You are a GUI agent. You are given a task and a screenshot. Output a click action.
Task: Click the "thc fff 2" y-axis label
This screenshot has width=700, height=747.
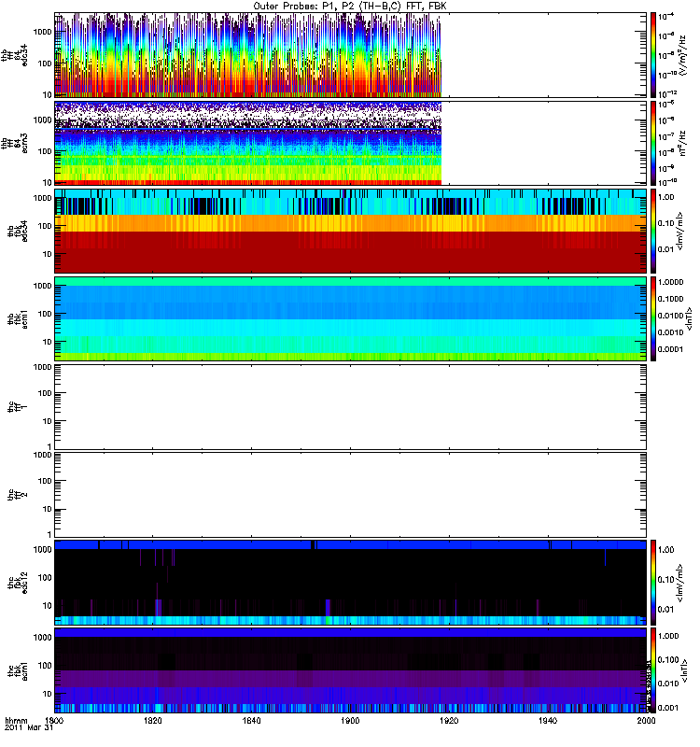tap(18, 495)
